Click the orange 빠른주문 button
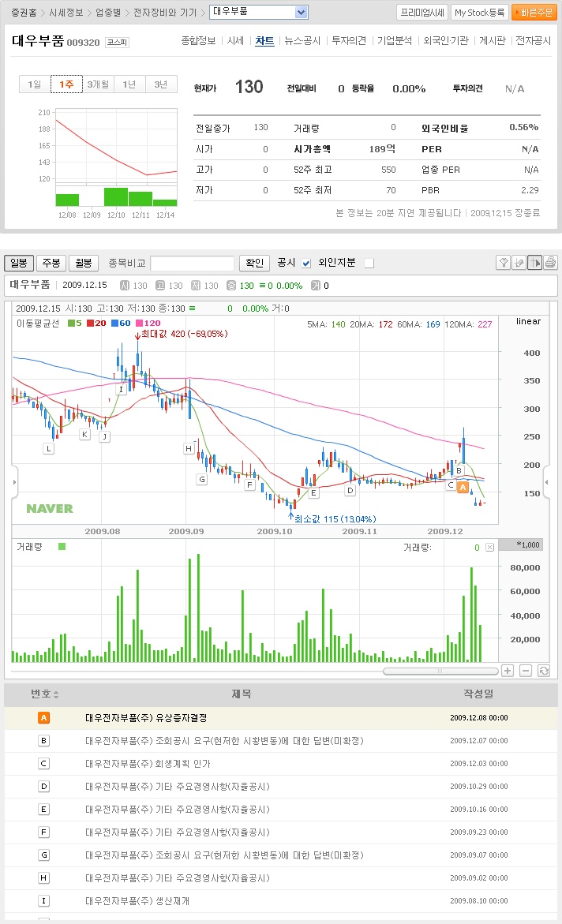 [534, 13]
